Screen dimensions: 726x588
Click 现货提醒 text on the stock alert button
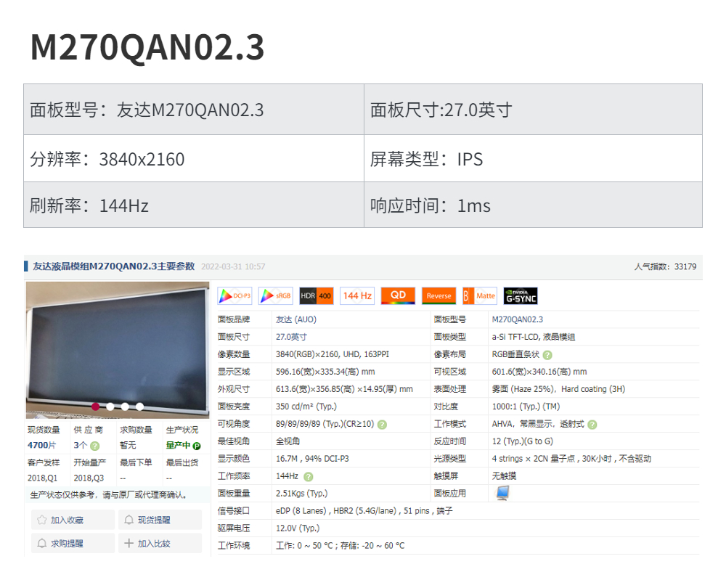pos(154,520)
